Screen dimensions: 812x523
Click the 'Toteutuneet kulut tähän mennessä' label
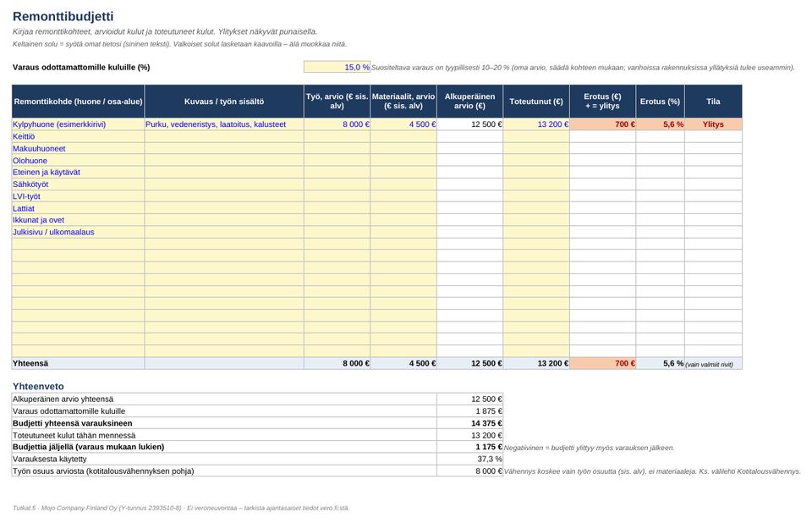click(224, 435)
